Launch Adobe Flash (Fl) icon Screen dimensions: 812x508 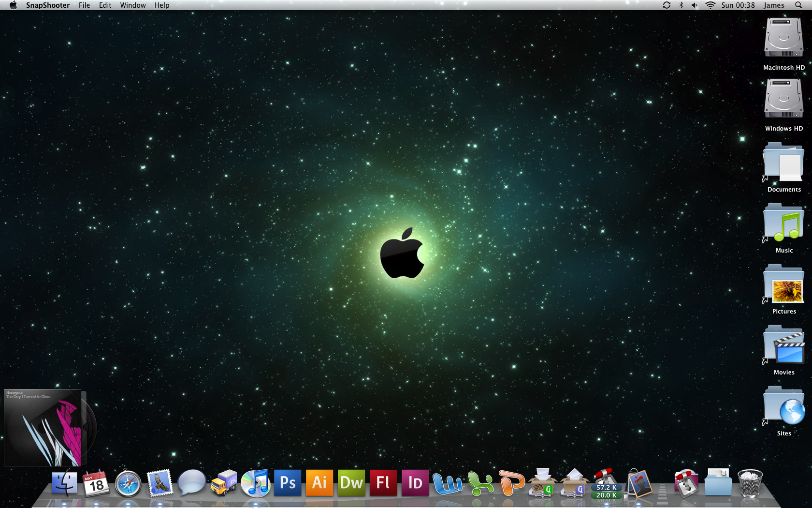pos(383,483)
